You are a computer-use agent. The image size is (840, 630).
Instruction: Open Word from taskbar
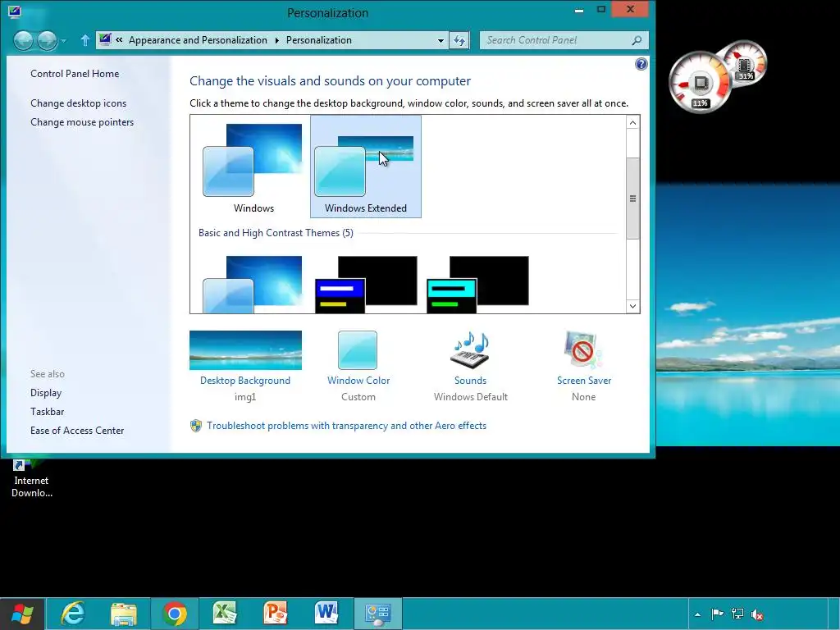pos(326,614)
